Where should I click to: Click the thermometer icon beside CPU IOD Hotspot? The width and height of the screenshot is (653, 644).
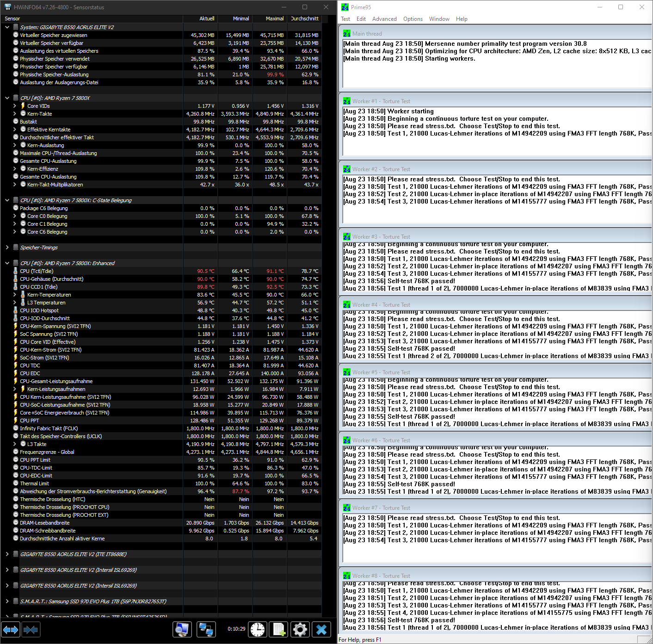(x=16, y=310)
